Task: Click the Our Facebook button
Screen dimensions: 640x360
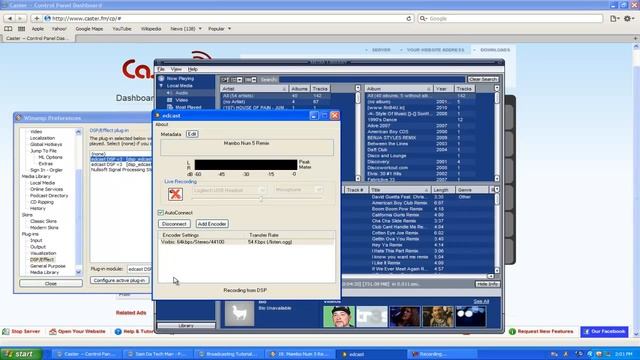Action: point(604,331)
